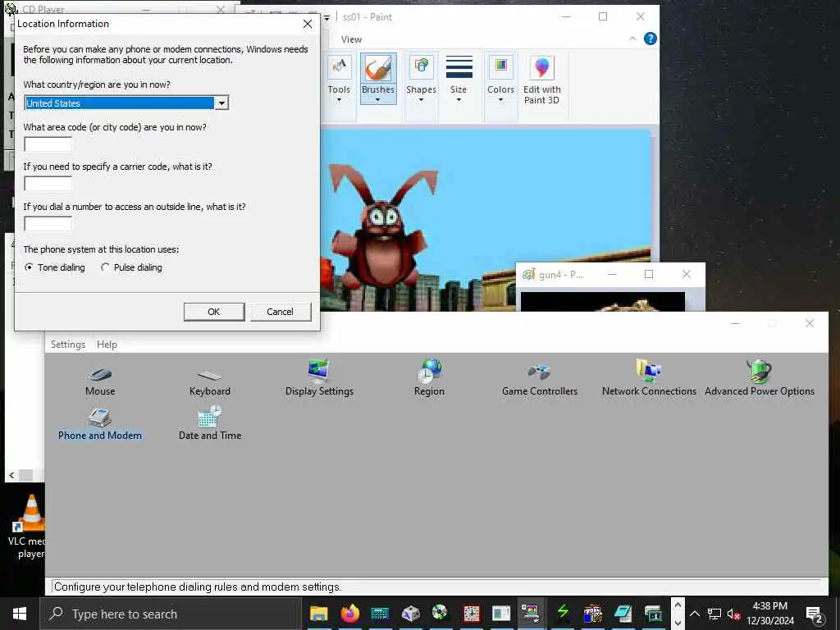Open the notification center icon
The width and height of the screenshot is (840, 630).
point(814,614)
